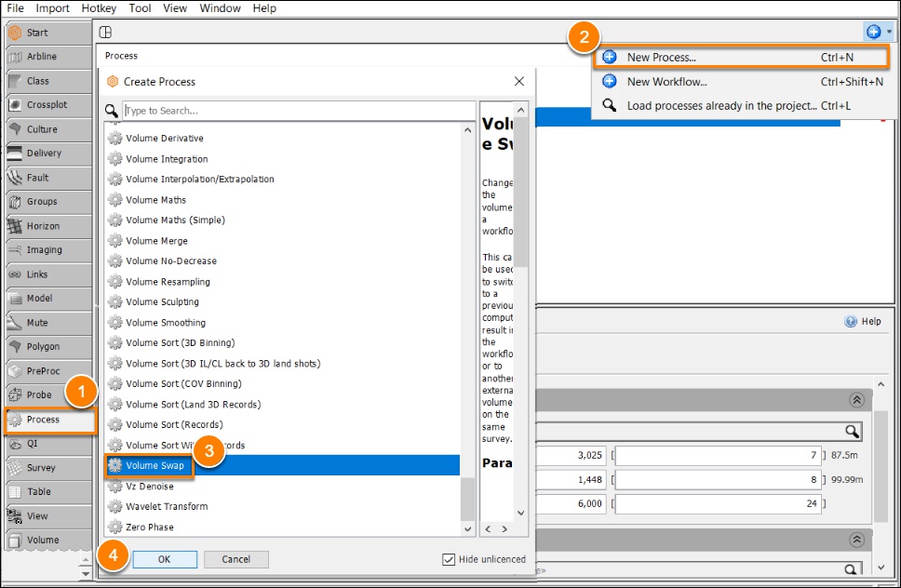901x588 pixels.
Task: Toggle the Hide unlicenced checkbox
Action: tap(449, 559)
